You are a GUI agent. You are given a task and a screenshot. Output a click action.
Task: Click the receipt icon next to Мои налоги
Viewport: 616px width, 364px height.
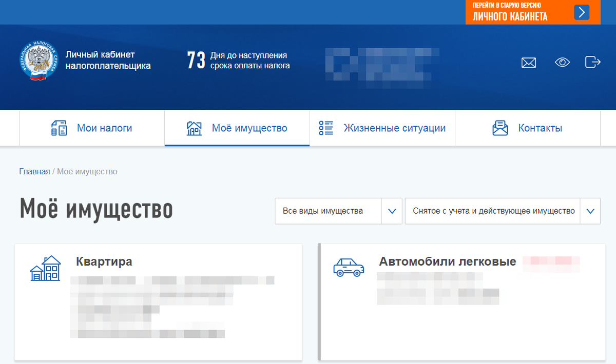pyautogui.click(x=60, y=128)
